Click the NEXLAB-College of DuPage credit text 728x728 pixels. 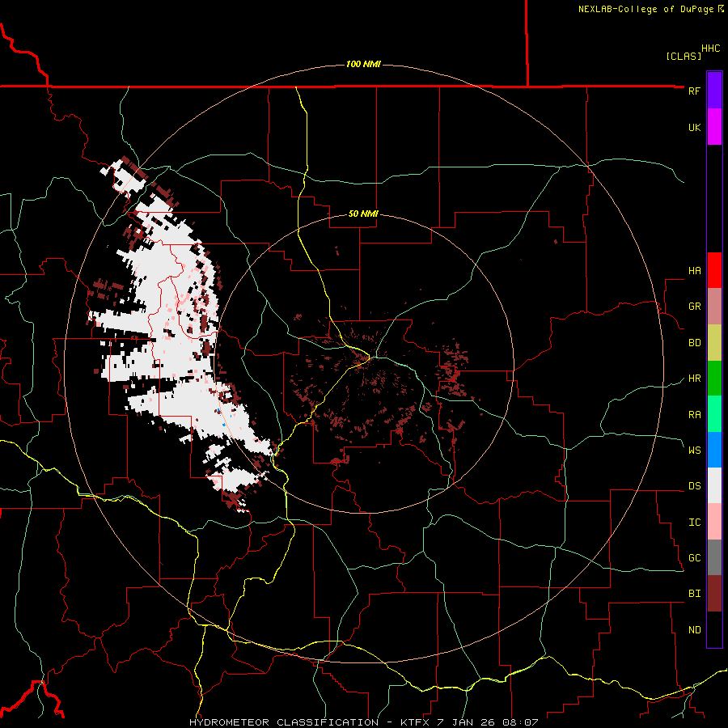point(645,9)
